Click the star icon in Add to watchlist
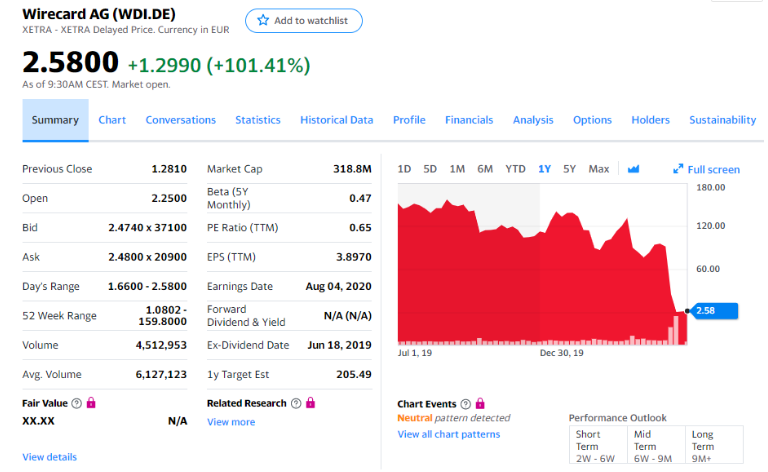The height and width of the screenshot is (472, 768). point(263,21)
